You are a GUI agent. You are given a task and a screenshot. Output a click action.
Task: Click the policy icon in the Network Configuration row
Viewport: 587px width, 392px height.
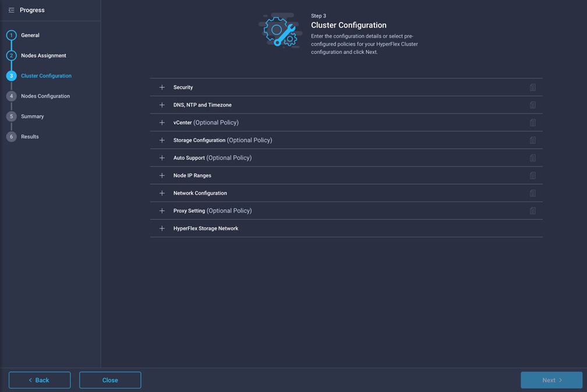click(x=532, y=193)
